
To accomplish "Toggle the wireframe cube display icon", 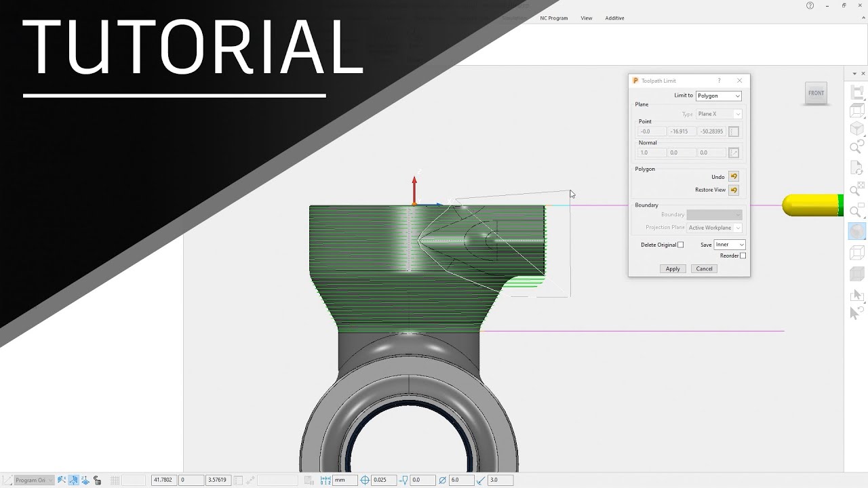I will (857, 253).
